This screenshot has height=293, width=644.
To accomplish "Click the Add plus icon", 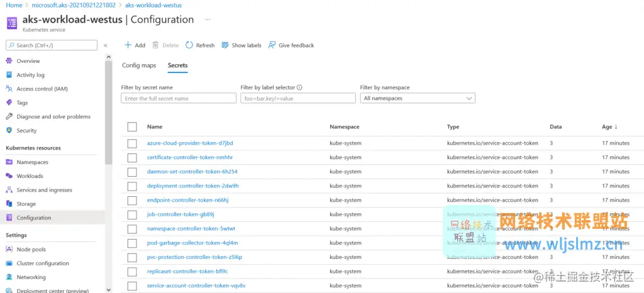I will coord(128,45).
